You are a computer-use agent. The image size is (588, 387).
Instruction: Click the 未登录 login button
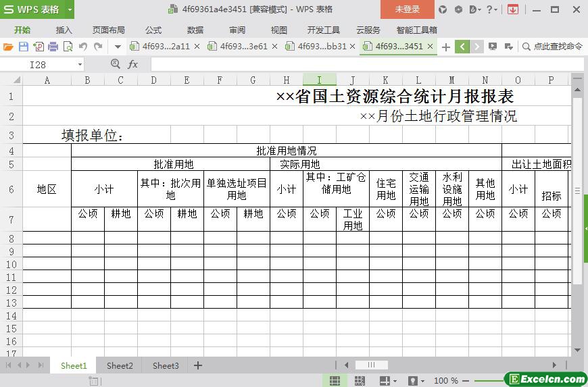(x=407, y=9)
